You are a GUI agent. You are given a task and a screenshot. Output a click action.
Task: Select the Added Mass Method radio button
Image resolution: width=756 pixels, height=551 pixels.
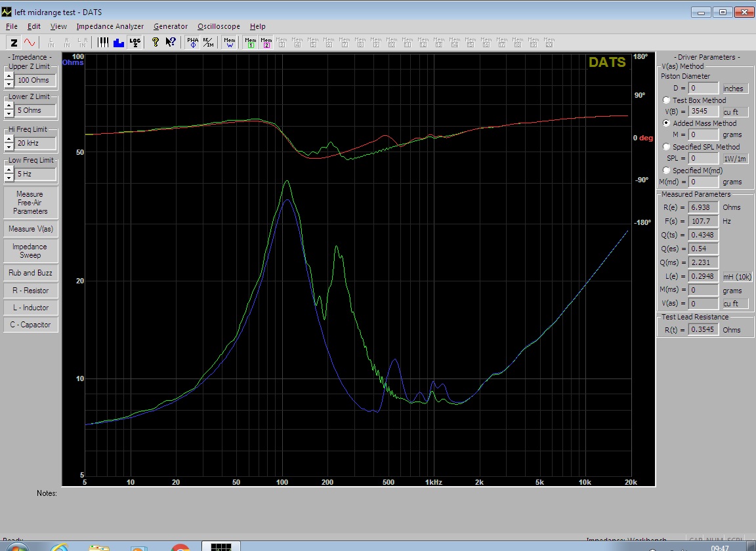click(x=666, y=123)
